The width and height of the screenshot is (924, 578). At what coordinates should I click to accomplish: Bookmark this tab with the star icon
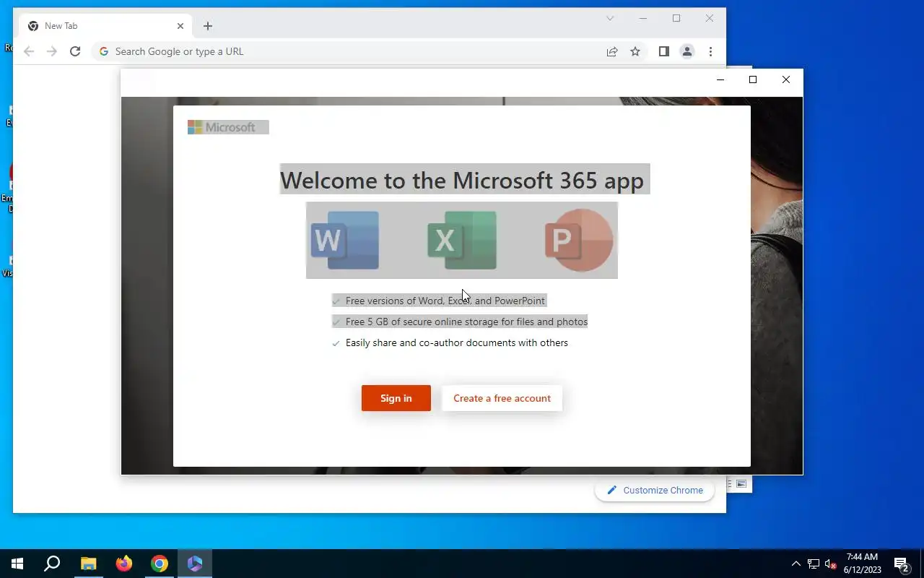click(635, 51)
